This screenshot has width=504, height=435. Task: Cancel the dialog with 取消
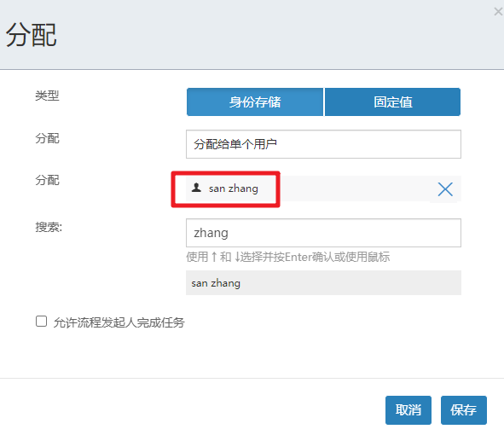(408, 410)
